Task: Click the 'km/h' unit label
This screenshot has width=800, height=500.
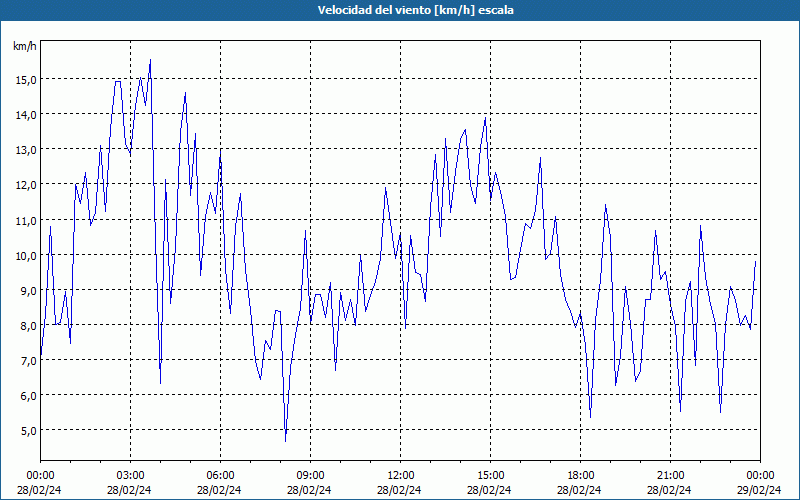Action: [24, 46]
